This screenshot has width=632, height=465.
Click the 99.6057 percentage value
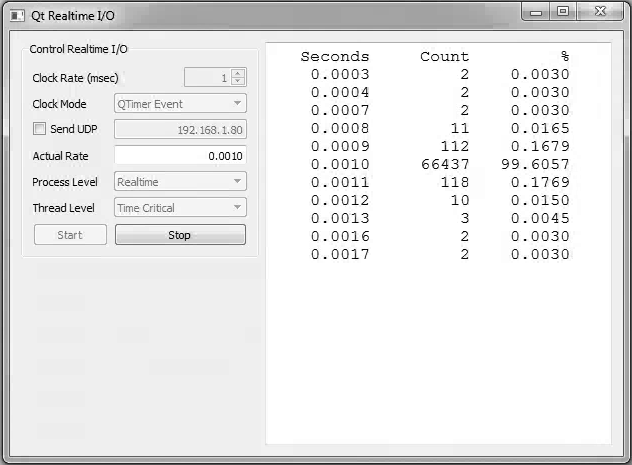pyautogui.click(x=535, y=164)
